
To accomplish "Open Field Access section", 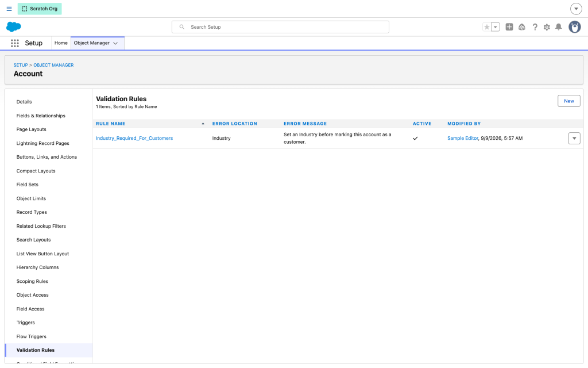I will [30, 309].
